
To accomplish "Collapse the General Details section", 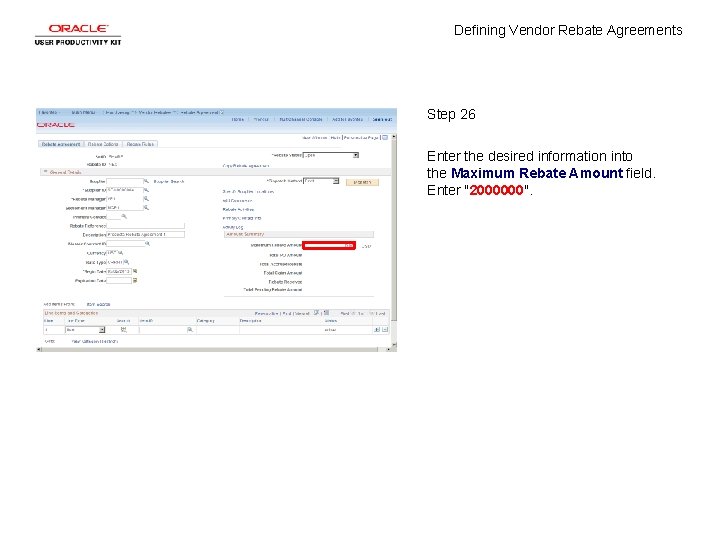I will (45, 172).
